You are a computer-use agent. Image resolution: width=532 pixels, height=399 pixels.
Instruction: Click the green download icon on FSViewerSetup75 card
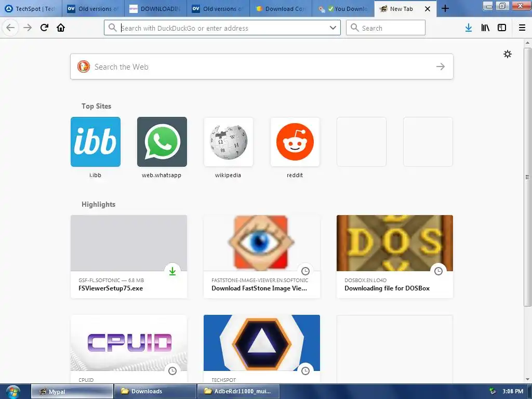pyautogui.click(x=172, y=271)
